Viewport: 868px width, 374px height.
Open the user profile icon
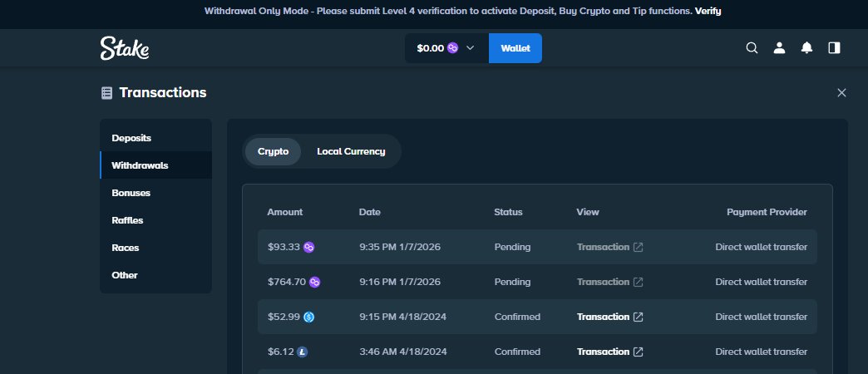(x=779, y=48)
